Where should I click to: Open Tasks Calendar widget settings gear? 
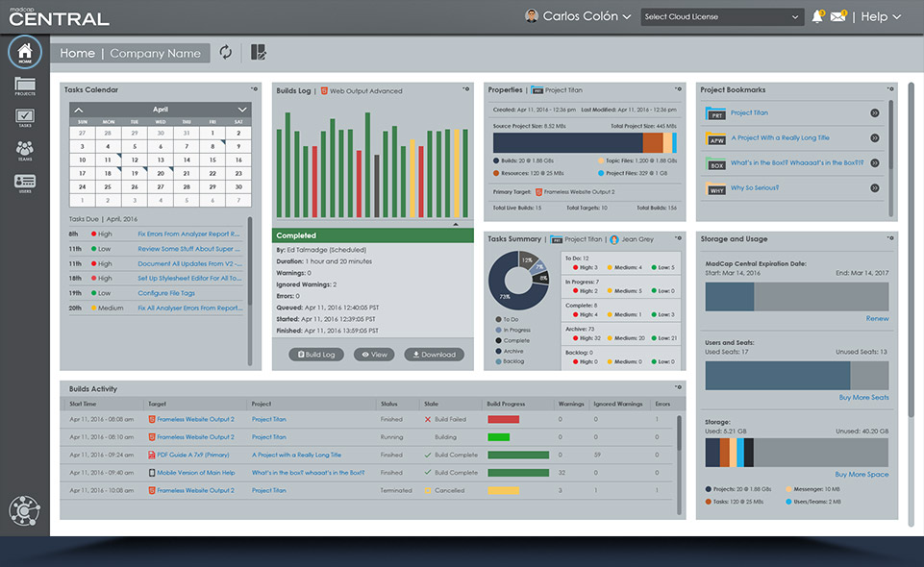tap(254, 89)
